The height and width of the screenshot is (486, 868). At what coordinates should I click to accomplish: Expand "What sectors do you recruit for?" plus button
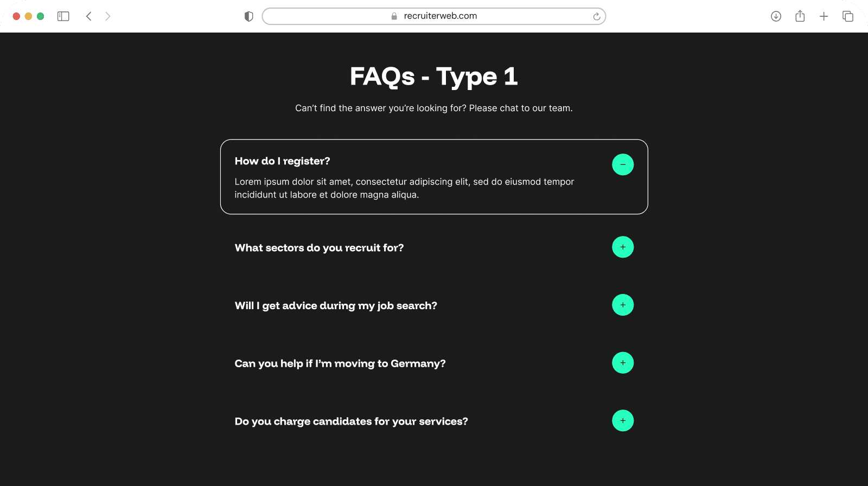coord(623,247)
